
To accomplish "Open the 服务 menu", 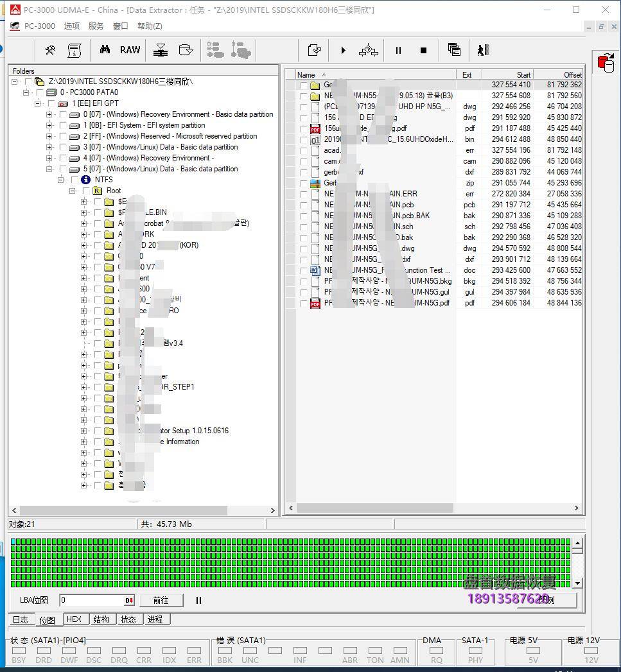I will coord(96,26).
